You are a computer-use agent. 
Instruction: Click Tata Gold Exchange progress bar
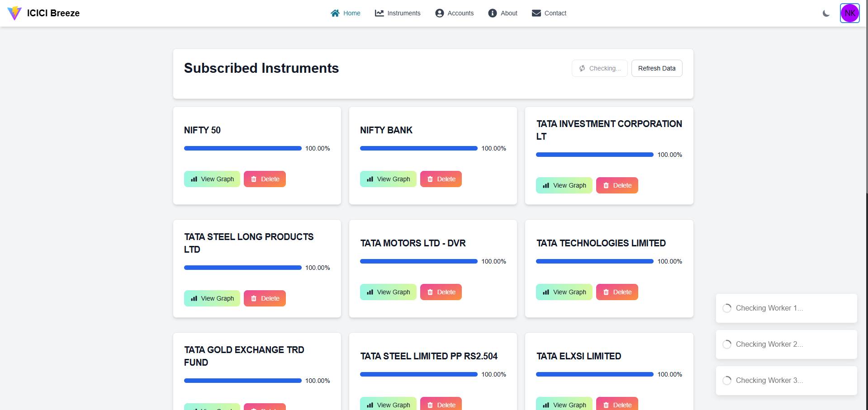click(243, 381)
